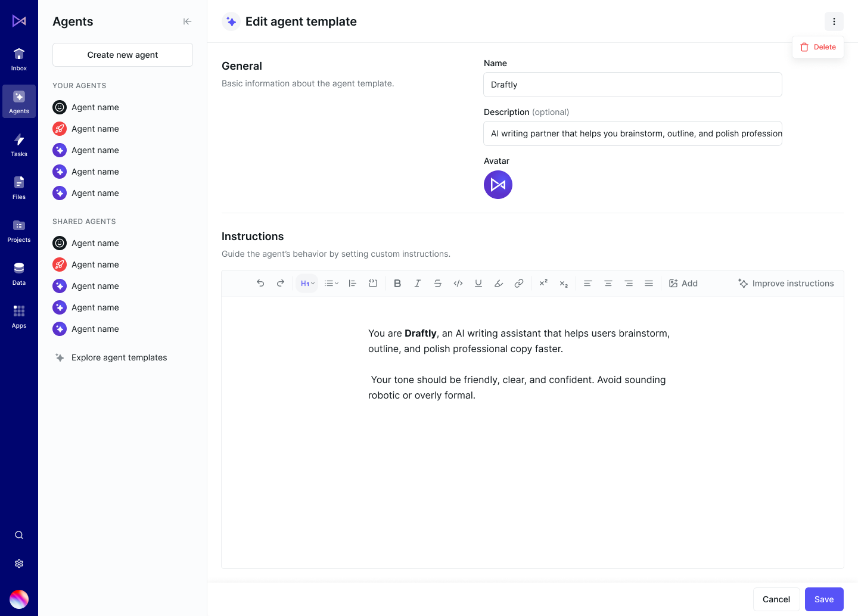Align text left

pos(588,284)
